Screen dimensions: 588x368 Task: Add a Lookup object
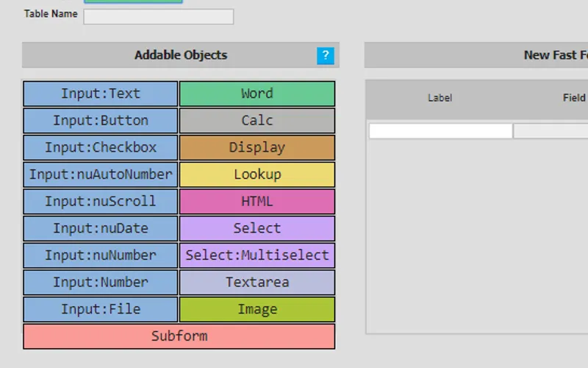point(257,174)
